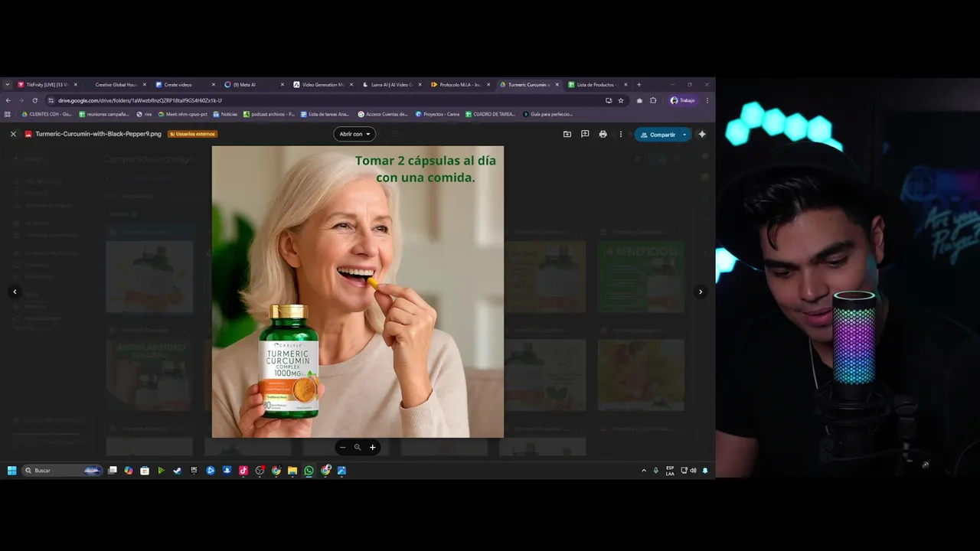
Task: Click the microphone tray icon
Action: pyautogui.click(x=655, y=471)
